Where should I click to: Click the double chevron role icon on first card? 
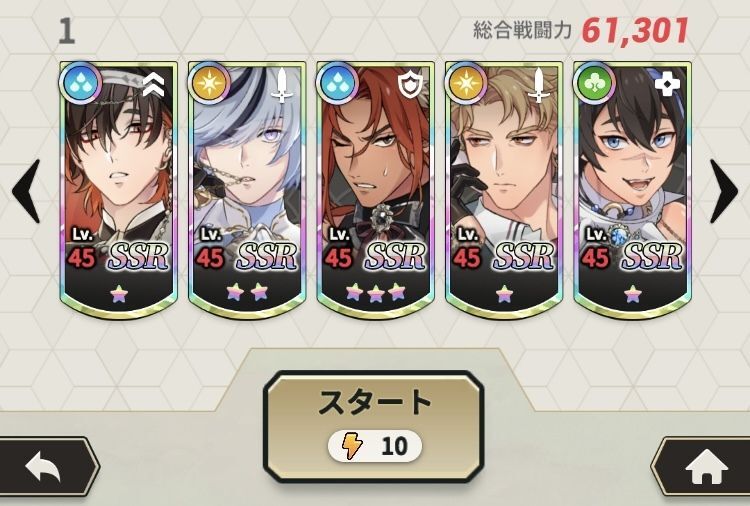coord(154,85)
